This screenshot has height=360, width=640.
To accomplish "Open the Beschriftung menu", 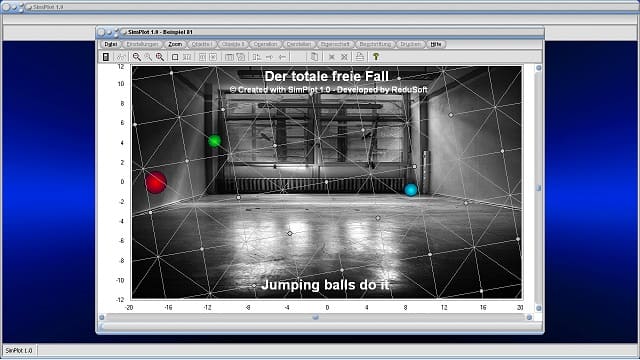I will click(375, 44).
